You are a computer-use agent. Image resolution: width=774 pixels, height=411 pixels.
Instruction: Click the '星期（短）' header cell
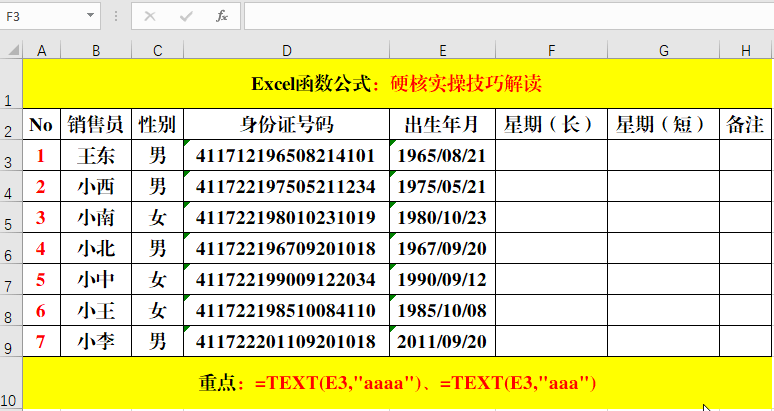pyautogui.click(x=663, y=124)
